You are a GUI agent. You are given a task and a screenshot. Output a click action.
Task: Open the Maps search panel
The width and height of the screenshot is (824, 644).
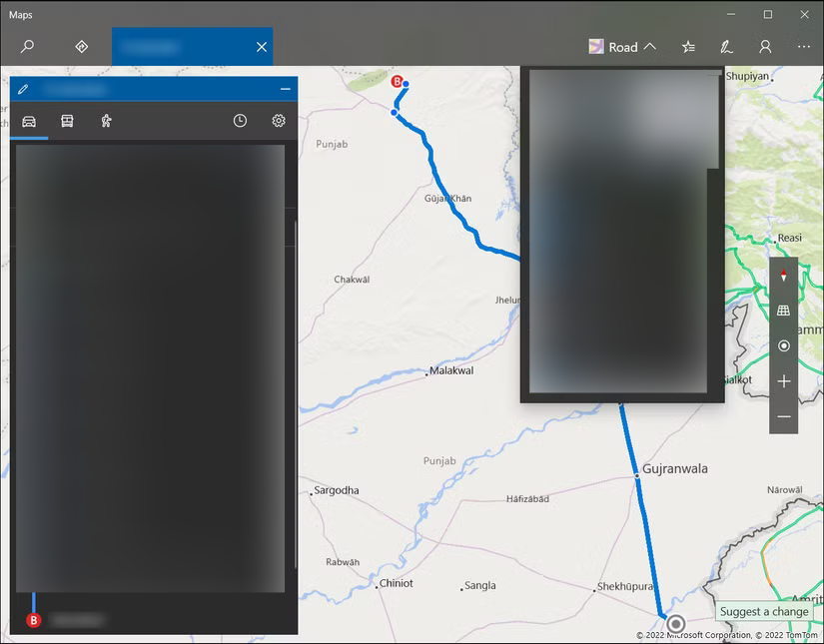click(x=26, y=46)
